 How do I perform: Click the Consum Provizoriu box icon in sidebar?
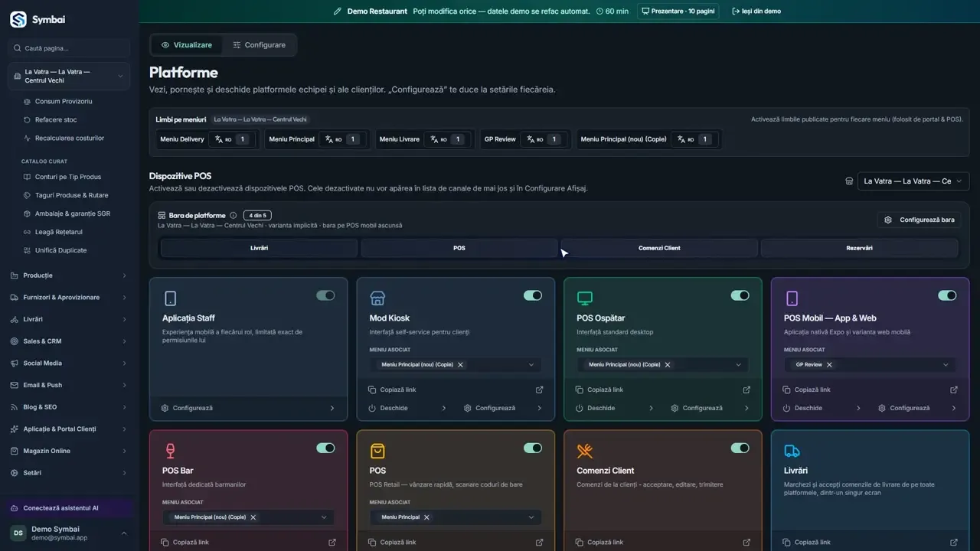pos(28,101)
